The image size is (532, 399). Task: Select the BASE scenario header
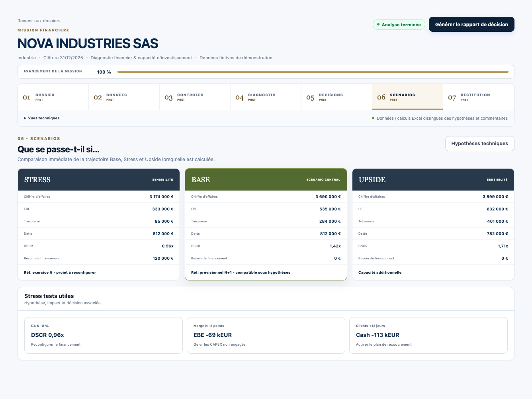pos(266,179)
